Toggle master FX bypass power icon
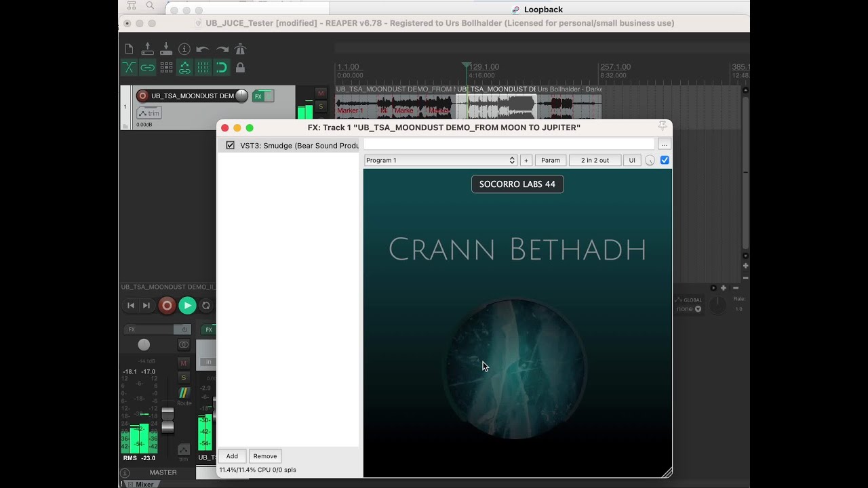Viewport: 868px width, 488px height. click(184, 329)
